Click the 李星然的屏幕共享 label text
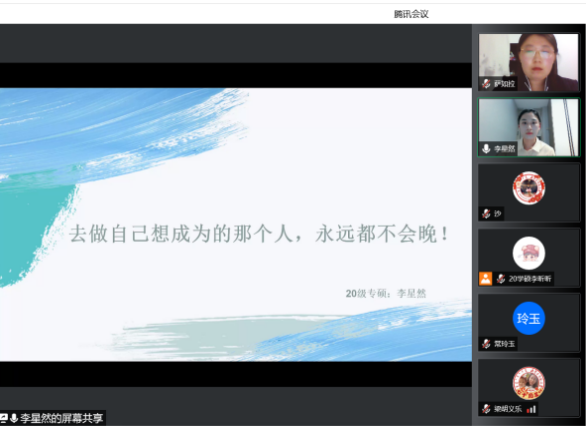586x427 pixels. pyautogui.click(x=62, y=418)
